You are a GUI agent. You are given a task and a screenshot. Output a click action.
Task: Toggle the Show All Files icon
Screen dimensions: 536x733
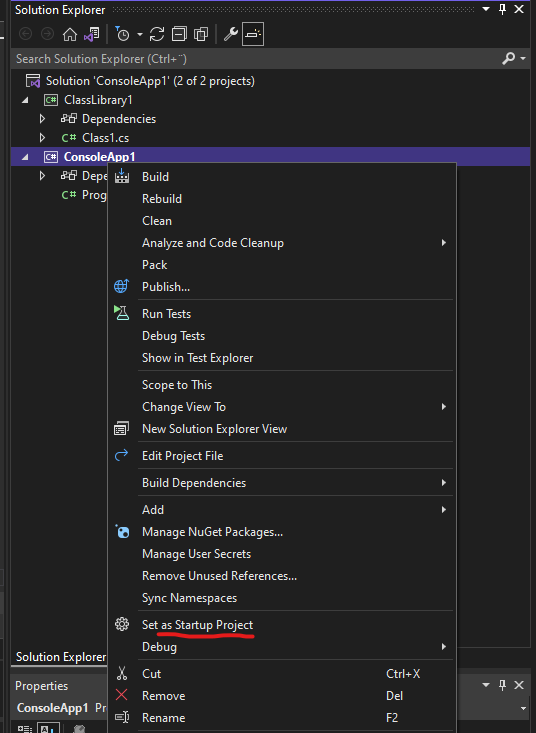(201, 34)
